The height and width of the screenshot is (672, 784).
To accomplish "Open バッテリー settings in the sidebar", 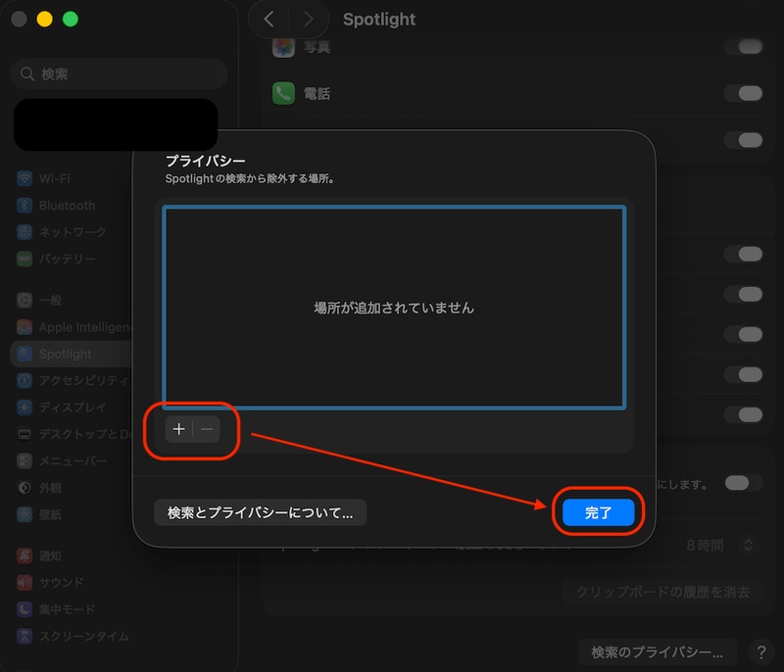I will point(73,259).
